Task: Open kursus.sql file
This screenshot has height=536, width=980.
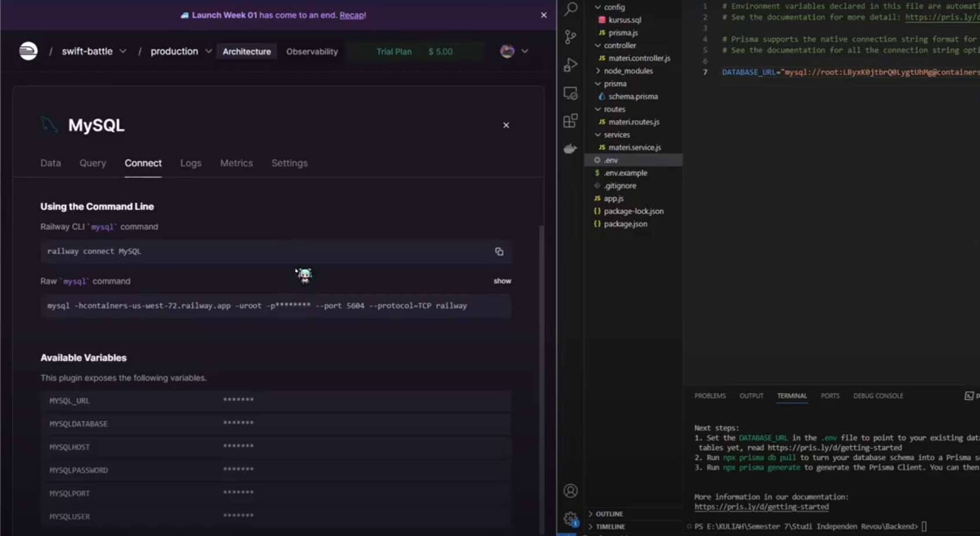Action: [625, 20]
